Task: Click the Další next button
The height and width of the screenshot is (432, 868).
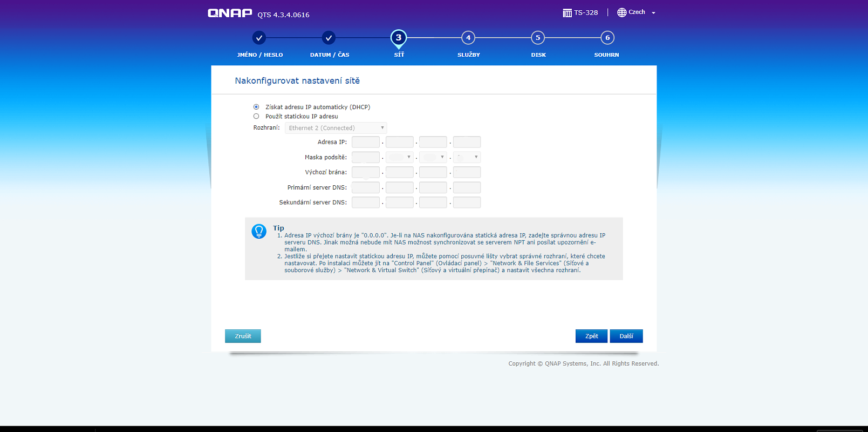Action: point(626,336)
